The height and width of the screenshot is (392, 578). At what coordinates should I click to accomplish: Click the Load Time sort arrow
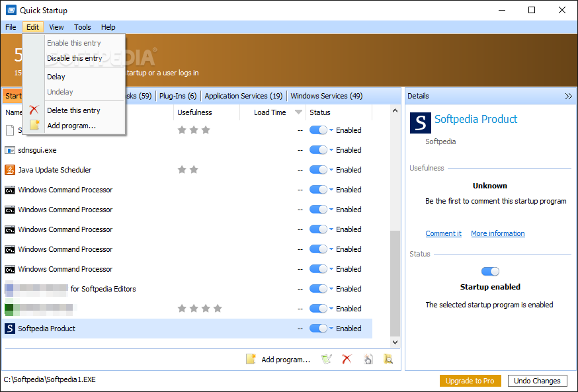[298, 112]
